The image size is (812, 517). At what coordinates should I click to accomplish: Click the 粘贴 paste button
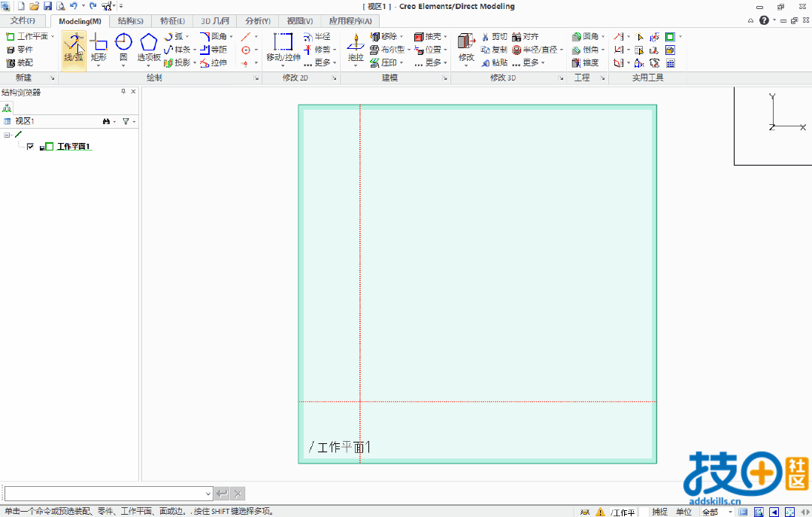(494, 62)
